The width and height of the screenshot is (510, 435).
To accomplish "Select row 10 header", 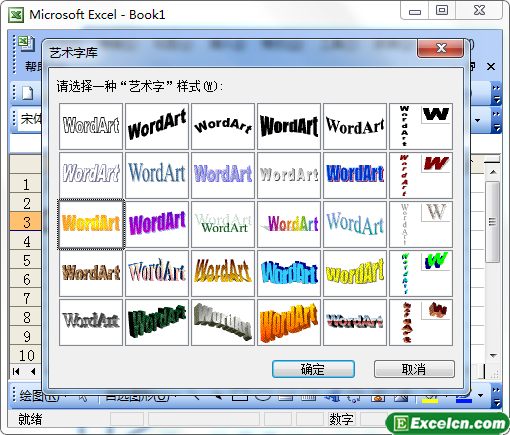I will [x=26, y=355].
